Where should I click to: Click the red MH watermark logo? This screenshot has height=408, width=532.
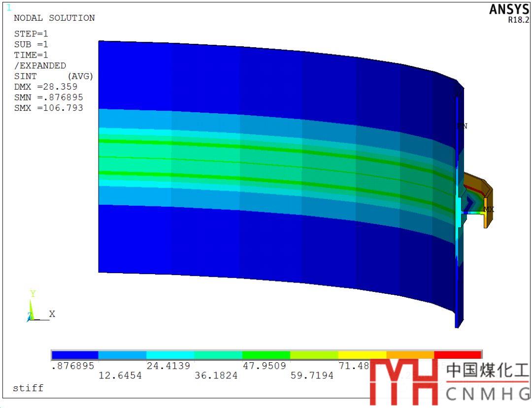(x=404, y=381)
